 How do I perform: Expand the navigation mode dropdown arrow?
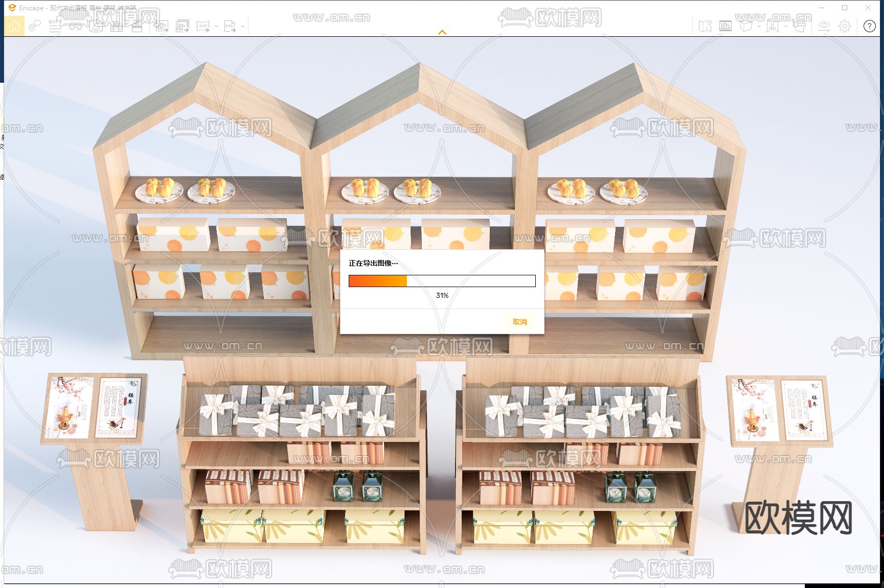click(785, 26)
